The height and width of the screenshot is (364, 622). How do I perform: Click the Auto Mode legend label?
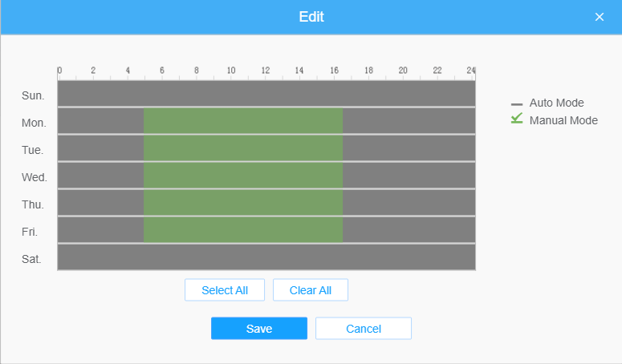pyautogui.click(x=556, y=103)
